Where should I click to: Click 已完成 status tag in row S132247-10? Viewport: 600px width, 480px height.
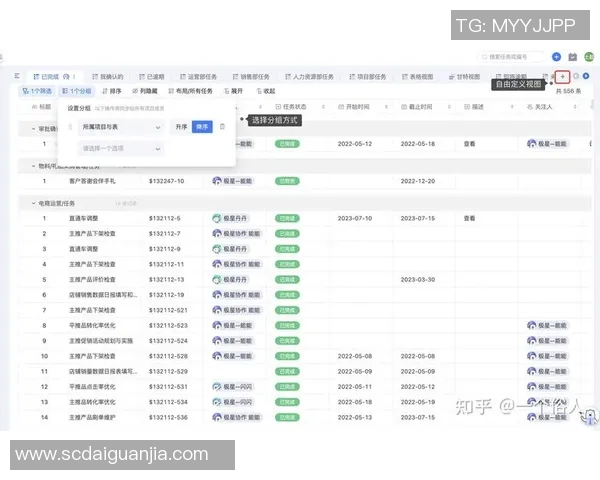287,181
